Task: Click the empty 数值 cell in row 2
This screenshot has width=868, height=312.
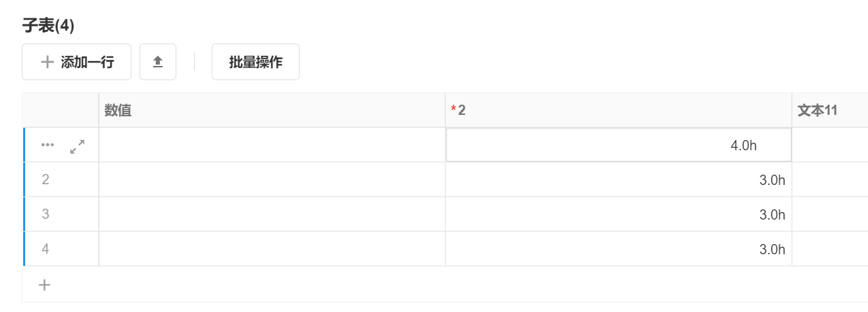Action: point(272,179)
